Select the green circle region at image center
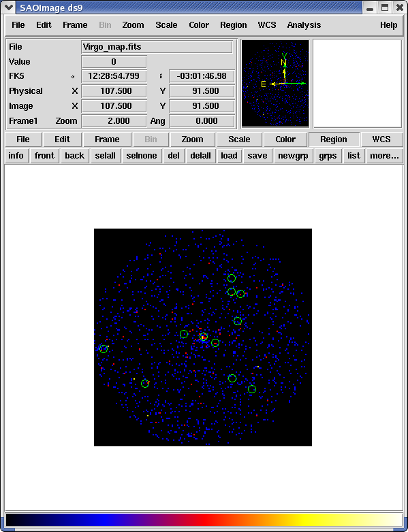This screenshot has width=408, height=532. click(x=204, y=337)
